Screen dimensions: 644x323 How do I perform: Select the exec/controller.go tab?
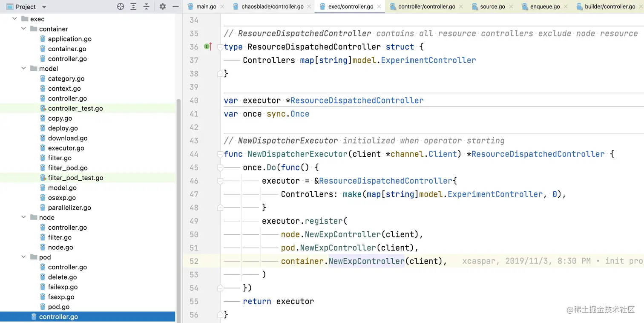pyautogui.click(x=351, y=6)
